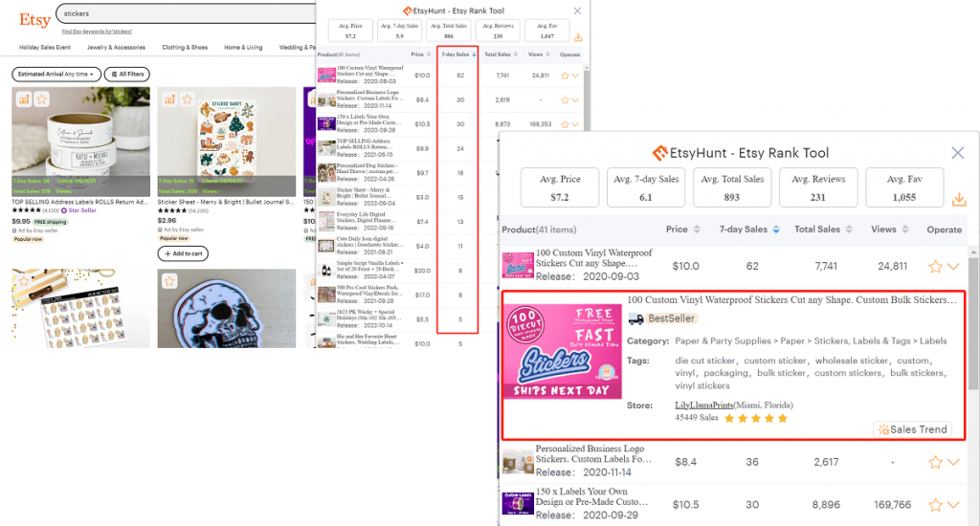Close the front EtsyHunt Rank Tool panel
Image resolution: width=980 pixels, height=526 pixels.
[957, 153]
